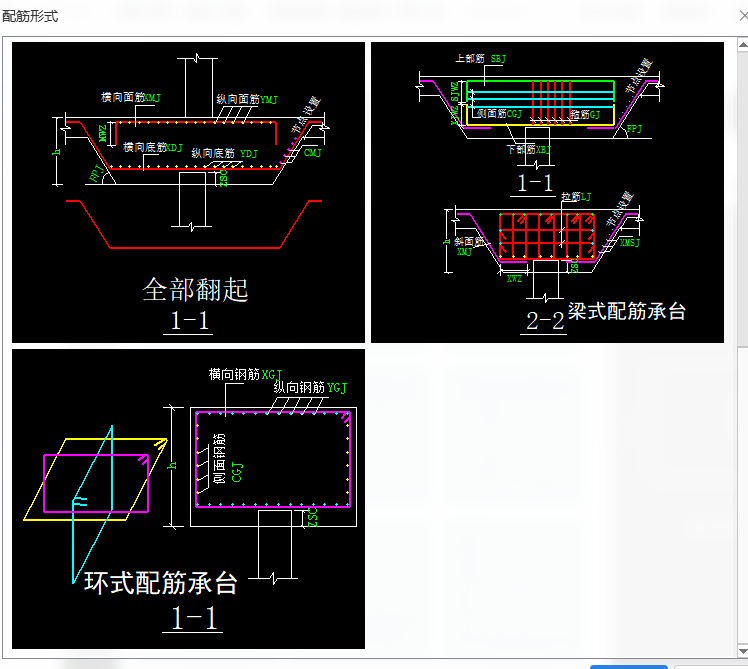This screenshot has width=748, height=669.
Task: Select the 梁式配筋承台 reinforcement thumbnail
Action: point(547,192)
